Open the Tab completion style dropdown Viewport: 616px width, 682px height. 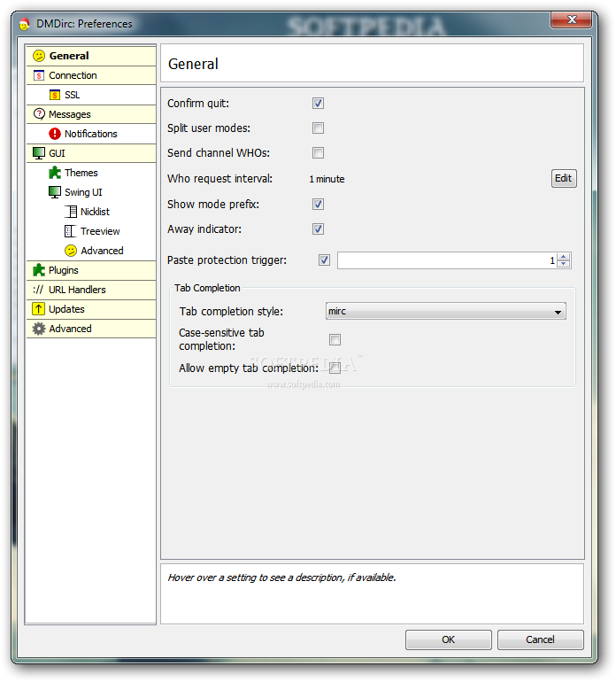[445, 312]
